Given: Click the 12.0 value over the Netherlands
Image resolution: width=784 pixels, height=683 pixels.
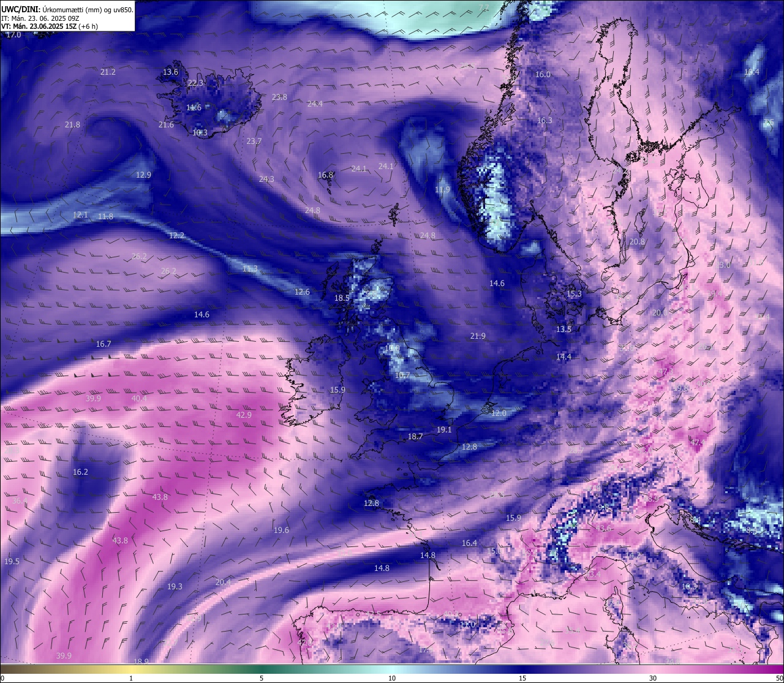Looking at the screenshot, I should [499, 413].
